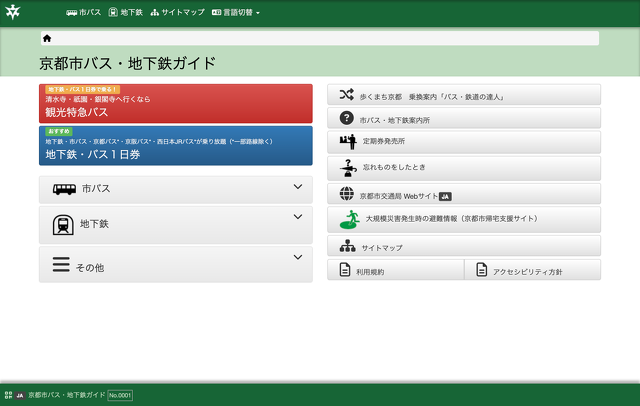Open 市バス in top navigation
The width and height of the screenshot is (640, 406).
(x=84, y=13)
